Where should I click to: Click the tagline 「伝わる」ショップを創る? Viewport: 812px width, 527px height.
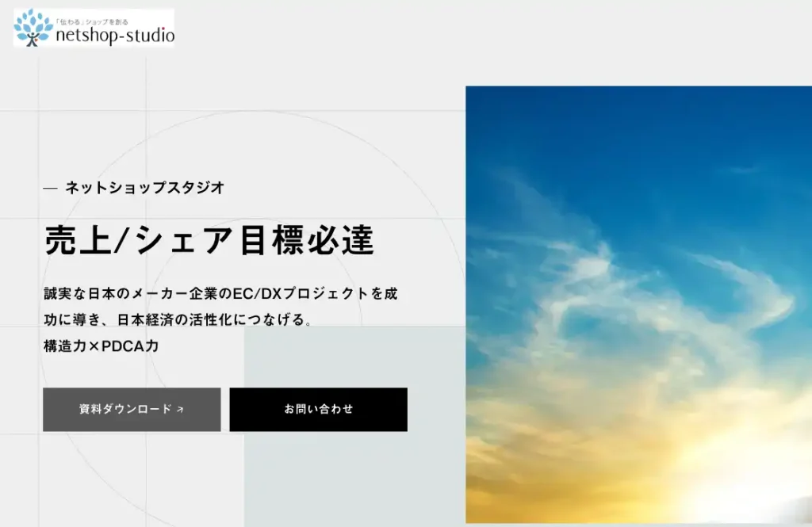(92, 21)
